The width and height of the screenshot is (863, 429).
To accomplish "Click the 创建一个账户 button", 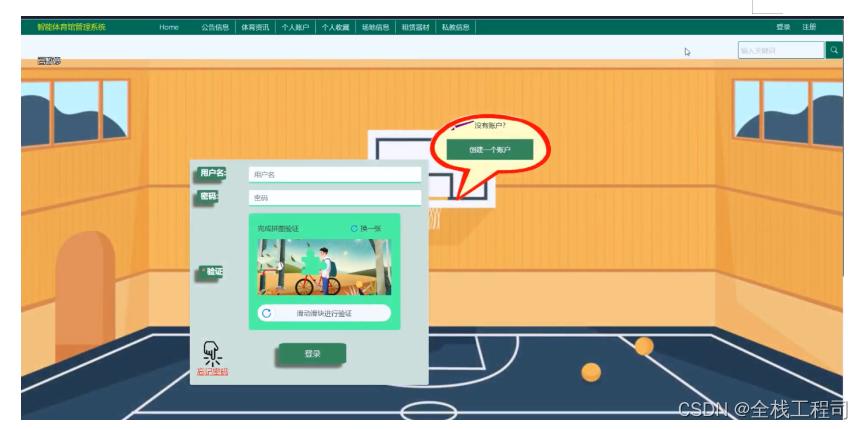I will point(490,149).
